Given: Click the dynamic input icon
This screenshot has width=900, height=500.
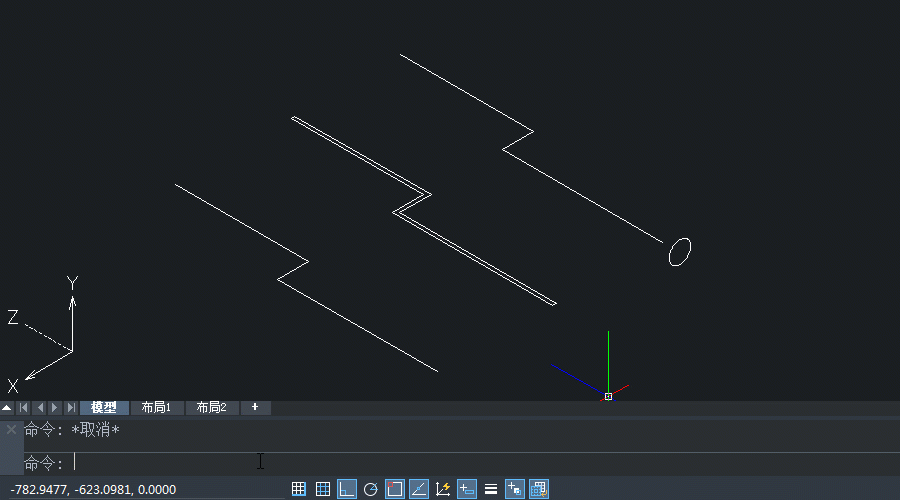Looking at the screenshot, I should pos(467,489).
